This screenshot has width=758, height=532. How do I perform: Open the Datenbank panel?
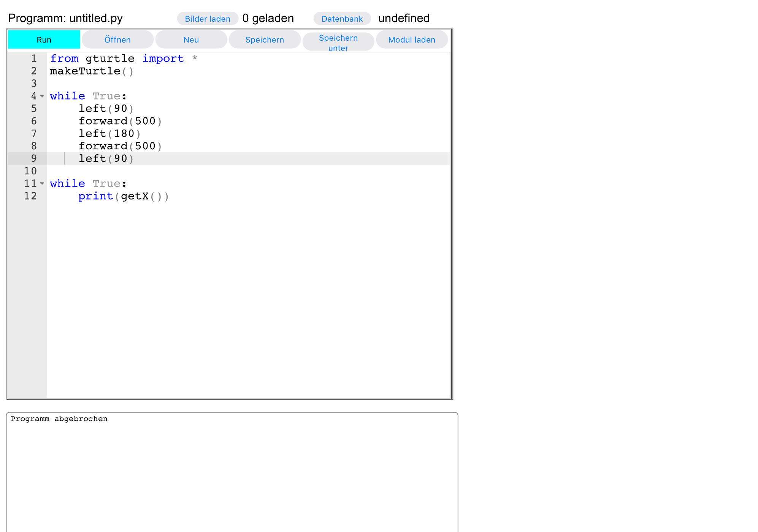342,18
